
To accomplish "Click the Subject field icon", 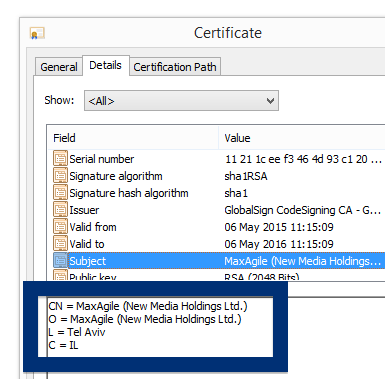I will 60,261.
